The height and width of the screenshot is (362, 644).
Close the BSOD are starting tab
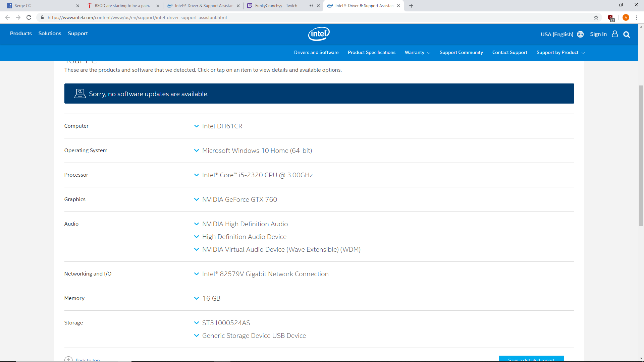click(158, 6)
